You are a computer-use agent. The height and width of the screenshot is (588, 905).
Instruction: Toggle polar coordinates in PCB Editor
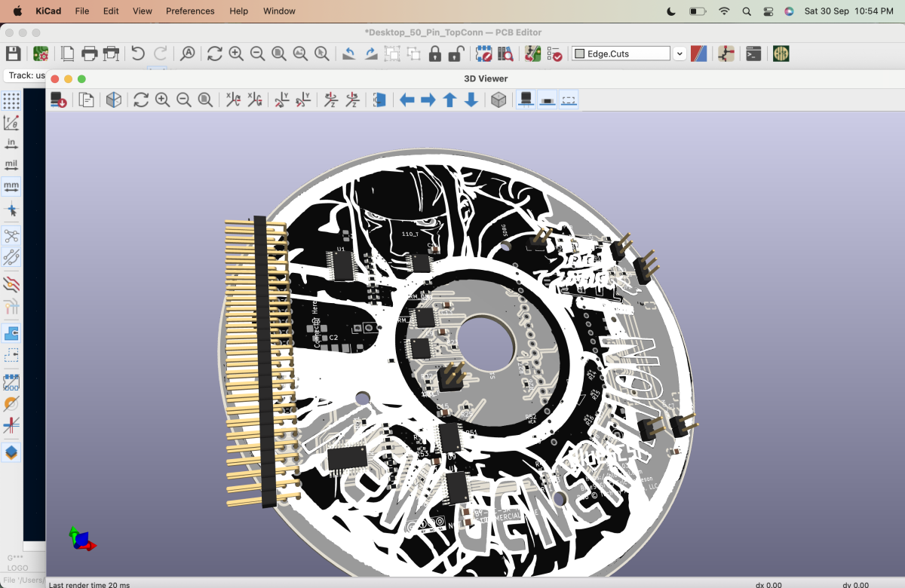point(11,122)
